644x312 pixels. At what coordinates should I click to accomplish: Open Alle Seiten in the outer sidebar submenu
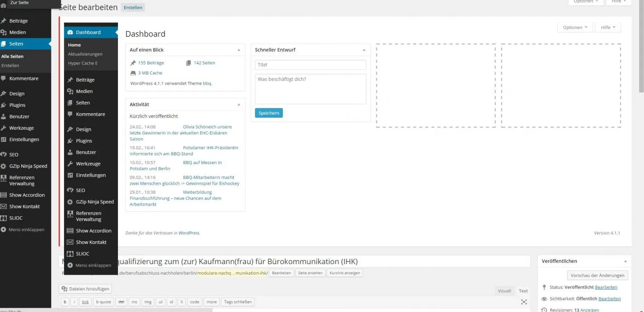tap(12, 56)
